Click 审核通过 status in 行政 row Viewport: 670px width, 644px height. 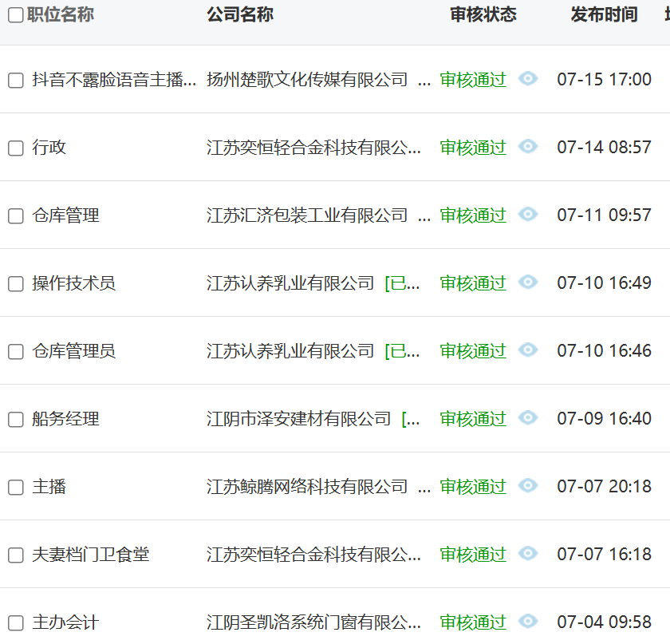474,148
